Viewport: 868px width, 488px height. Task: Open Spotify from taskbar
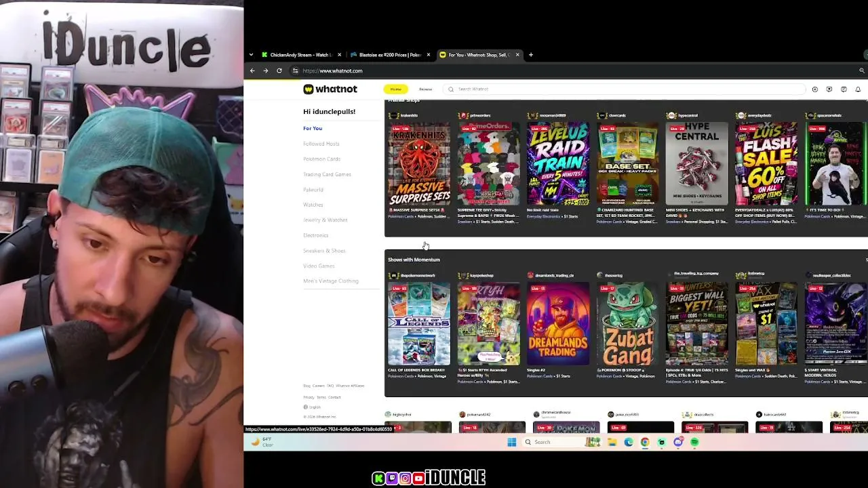click(695, 442)
